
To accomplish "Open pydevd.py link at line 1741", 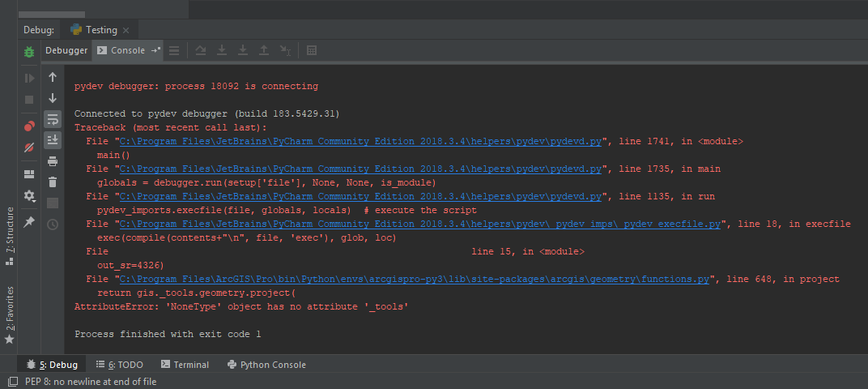I will 360,141.
